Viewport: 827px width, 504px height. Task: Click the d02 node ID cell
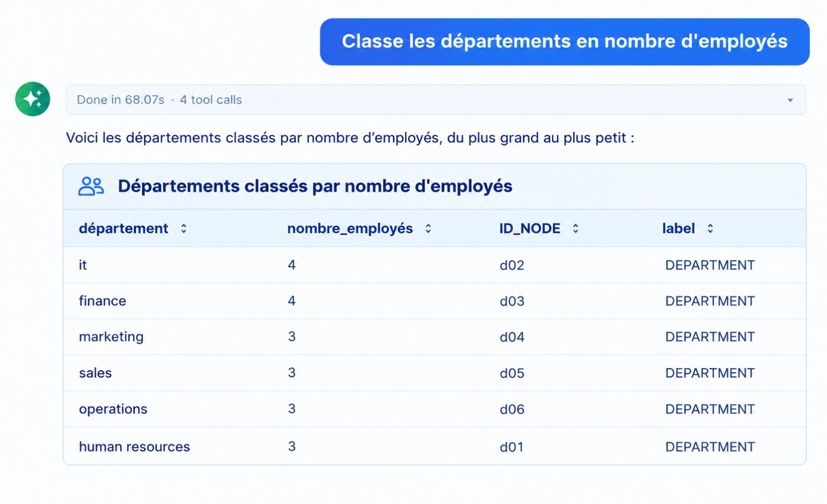click(512, 266)
